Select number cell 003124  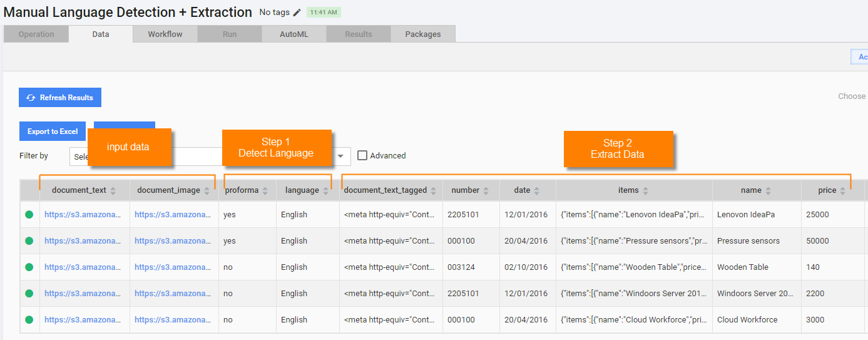point(471,267)
